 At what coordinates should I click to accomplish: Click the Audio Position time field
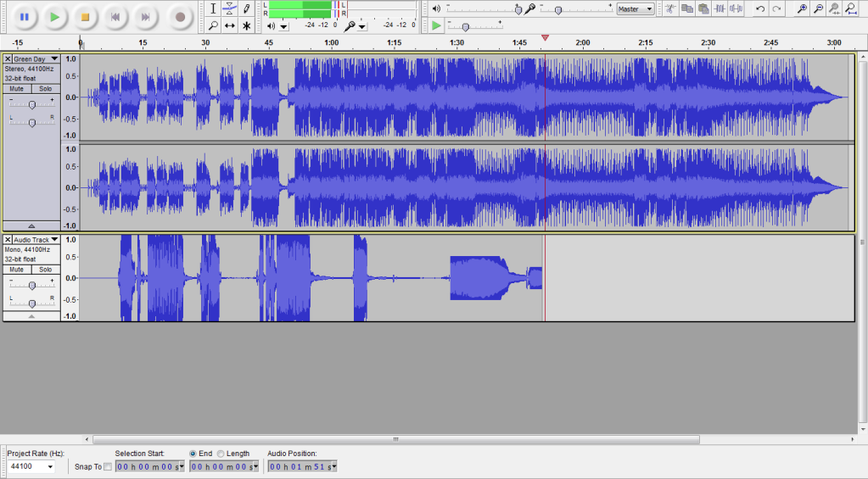(302, 466)
